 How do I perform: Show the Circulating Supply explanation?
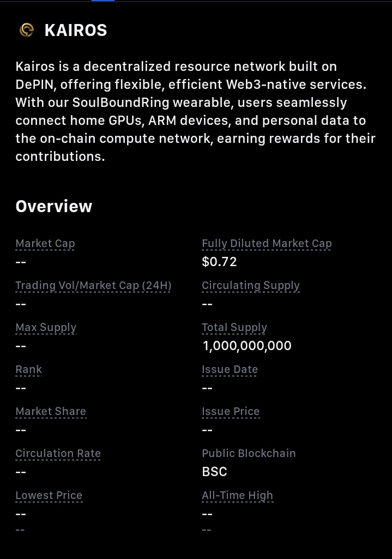point(251,286)
